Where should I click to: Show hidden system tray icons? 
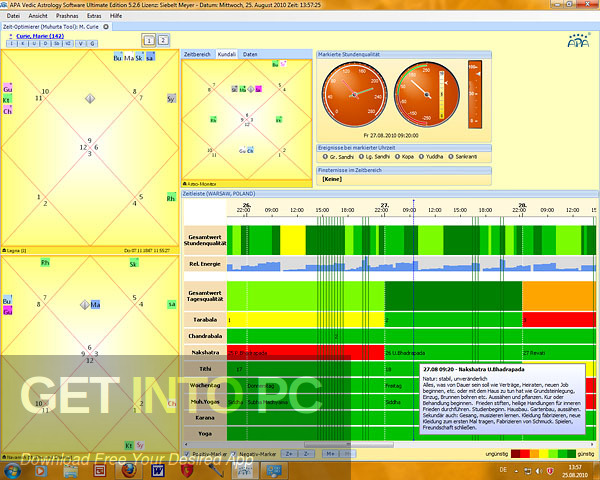(x=516, y=471)
